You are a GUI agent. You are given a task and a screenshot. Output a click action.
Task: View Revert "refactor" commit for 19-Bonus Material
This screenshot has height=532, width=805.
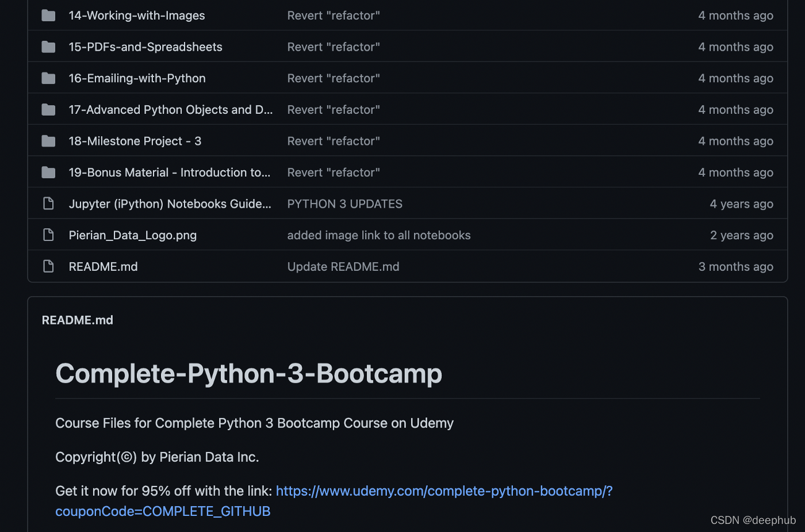333,173
